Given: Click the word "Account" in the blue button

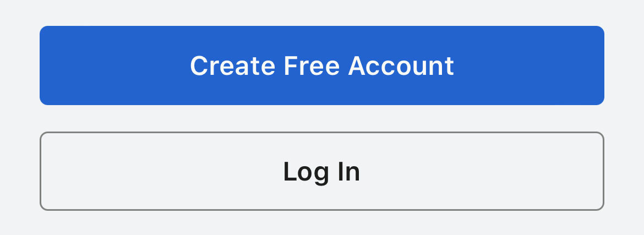Looking at the screenshot, I should point(401,65).
